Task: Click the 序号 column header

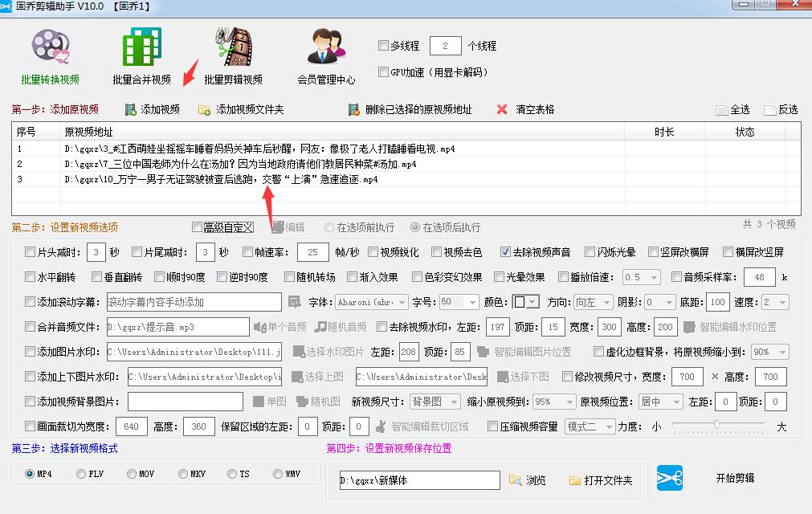Action: pos(35,132)
